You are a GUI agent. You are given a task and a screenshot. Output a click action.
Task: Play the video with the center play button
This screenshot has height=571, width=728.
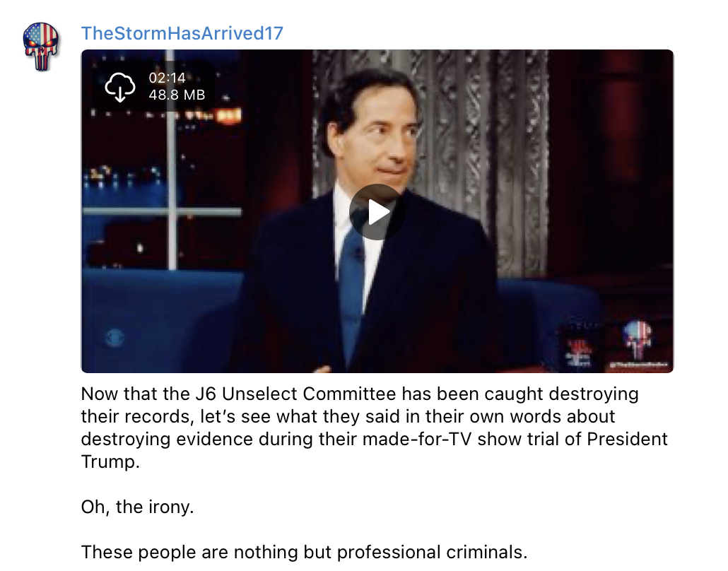(x=377, y=212)
